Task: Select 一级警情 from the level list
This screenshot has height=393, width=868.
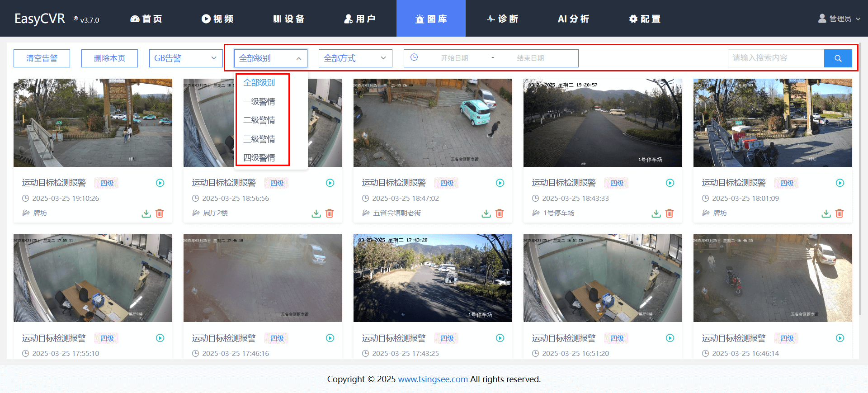Action: point(259,102)
